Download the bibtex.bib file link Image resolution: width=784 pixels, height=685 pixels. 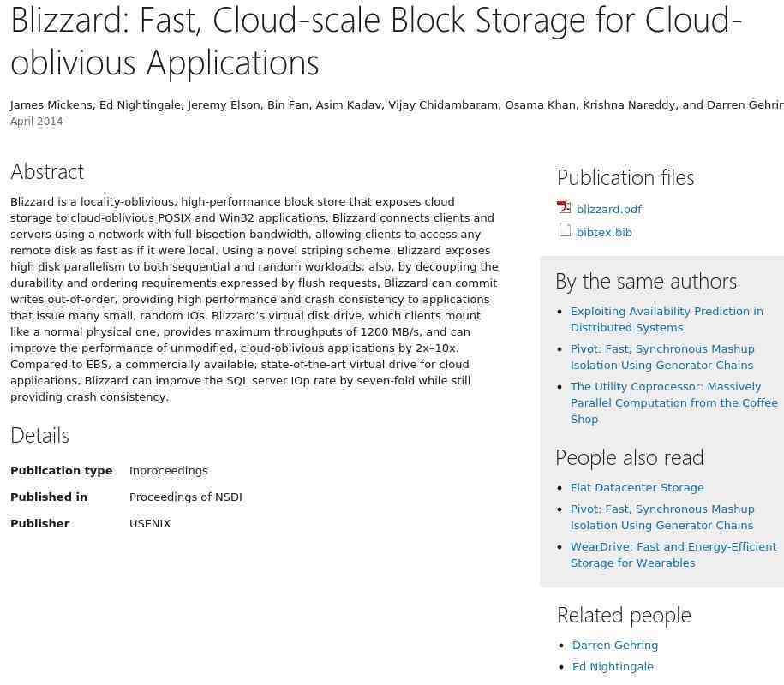tap(604, 232)
